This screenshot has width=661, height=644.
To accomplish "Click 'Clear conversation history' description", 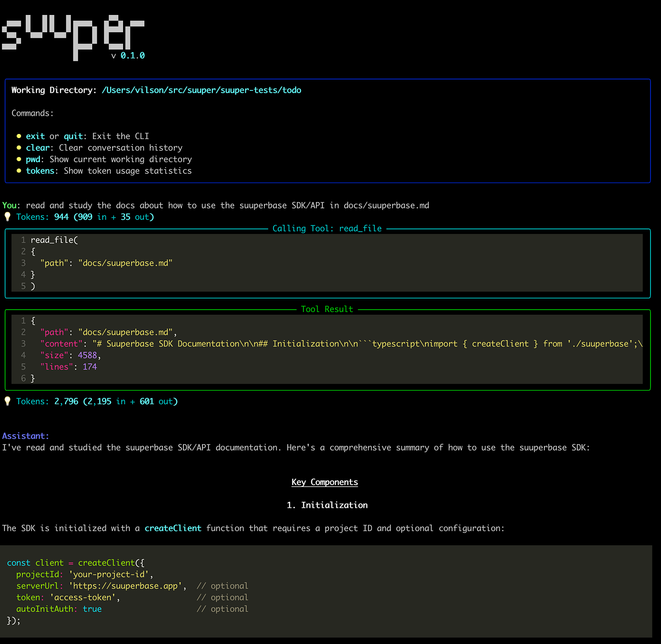I will (121, 148).
